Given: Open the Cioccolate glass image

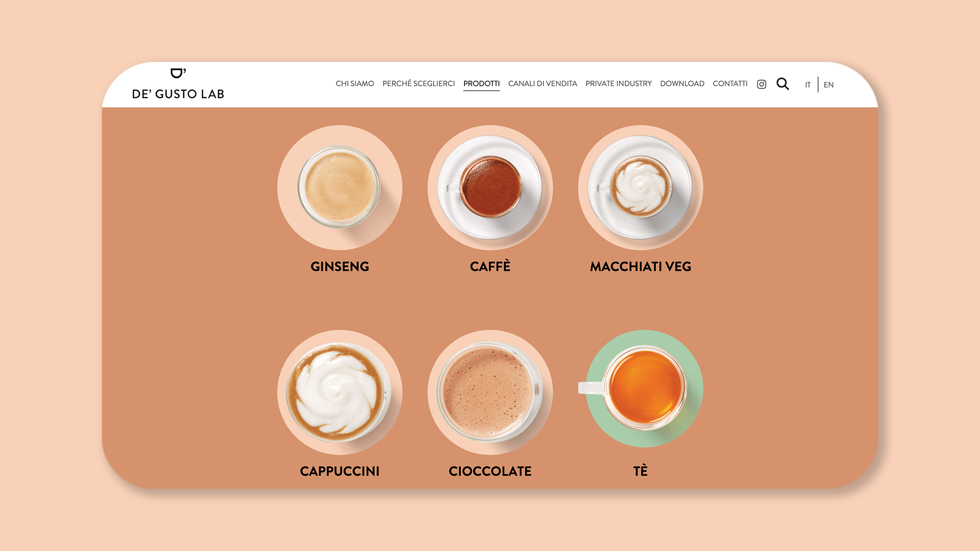Looking at the screenshot, I should (490, 392).
